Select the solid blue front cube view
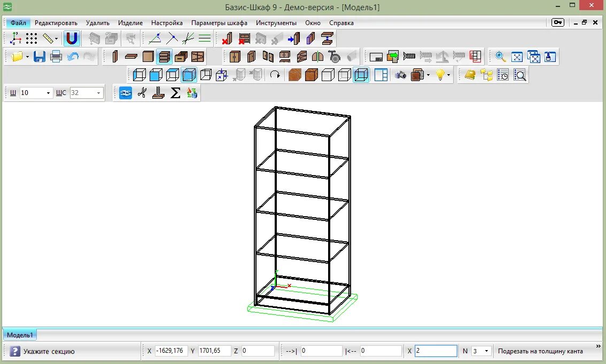Image resolution: width=606 pixels, height=364 pixels. pos(156,75)
